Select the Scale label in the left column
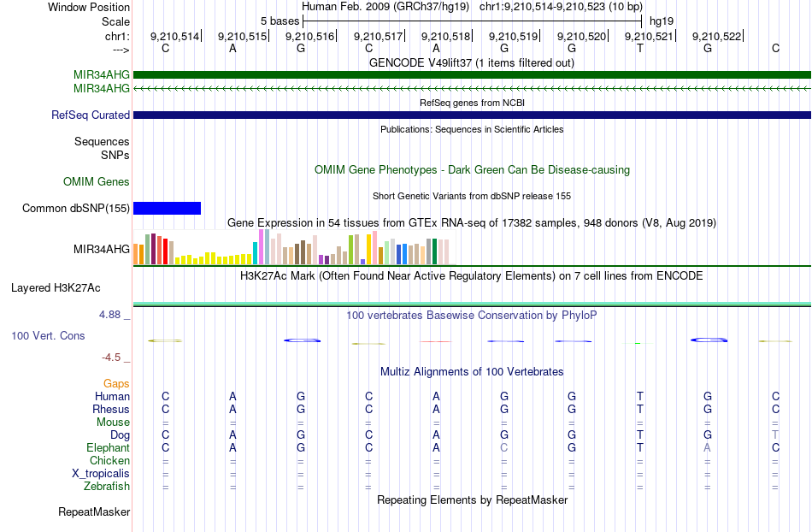 (115, 21)
